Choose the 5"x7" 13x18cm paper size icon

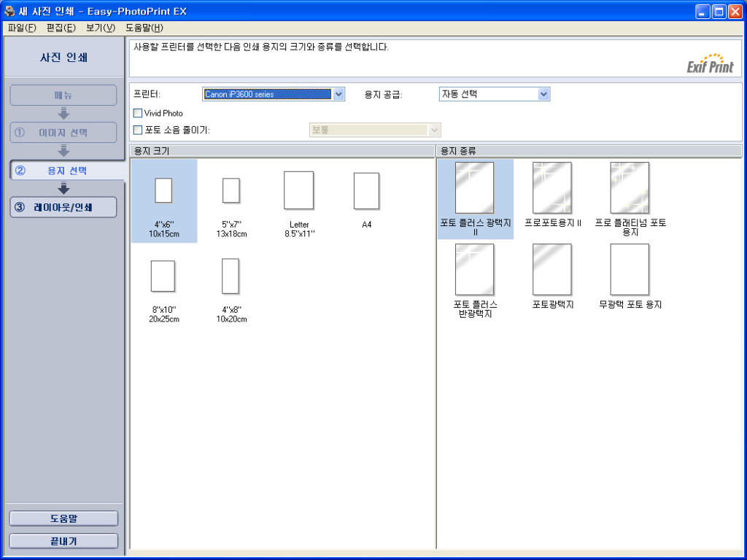click(231, 190)
